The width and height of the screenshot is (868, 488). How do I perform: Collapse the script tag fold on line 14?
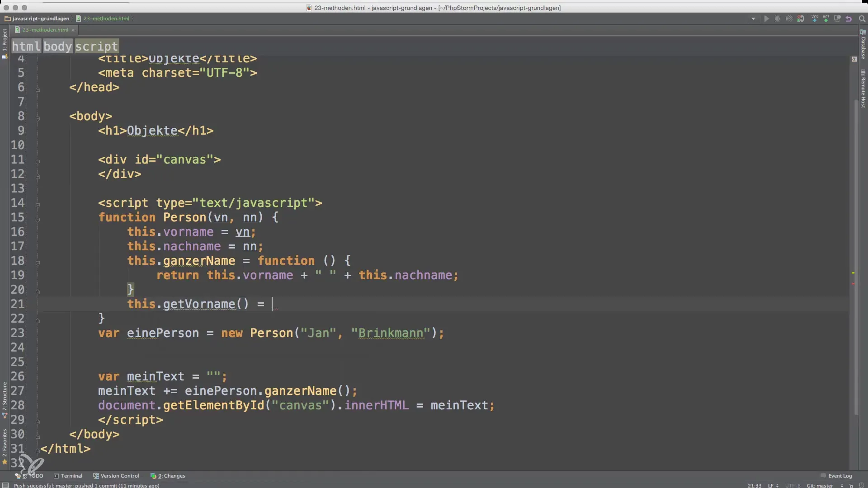pos(38,205)
